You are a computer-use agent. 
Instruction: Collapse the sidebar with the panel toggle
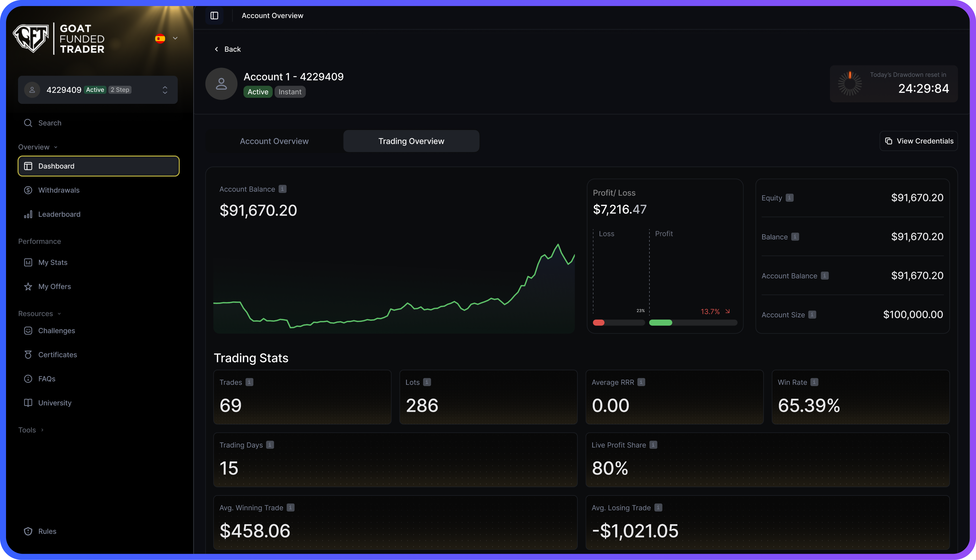pos(214,16)
